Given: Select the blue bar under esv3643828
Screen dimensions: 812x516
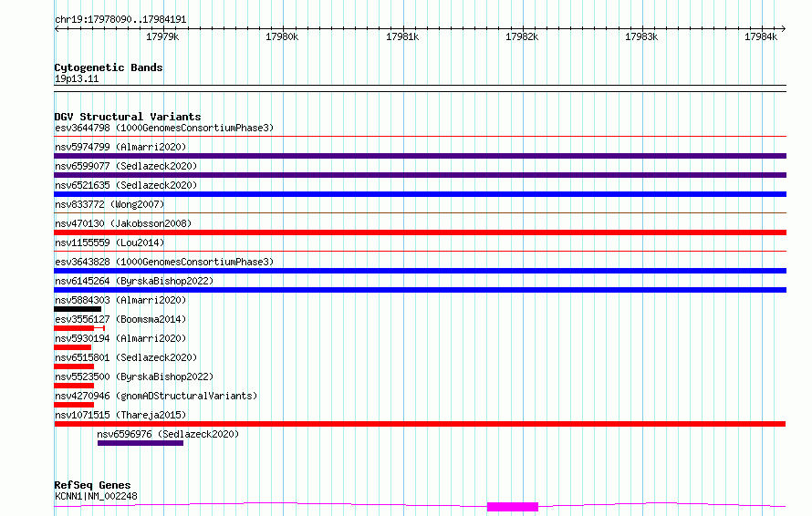Looking at the screenshot, I should (420, 271).
